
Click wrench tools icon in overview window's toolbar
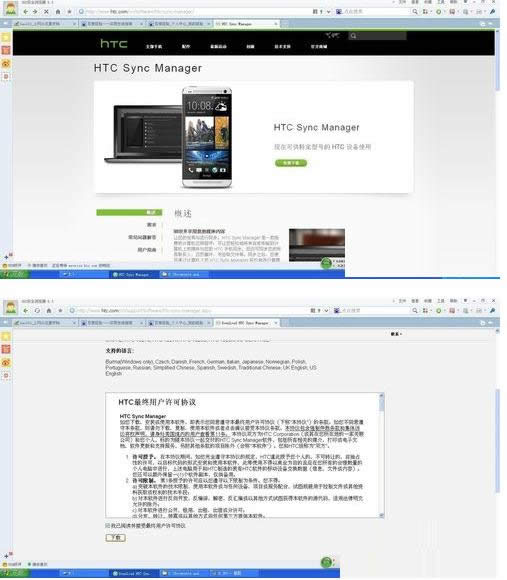click(493, 12)
